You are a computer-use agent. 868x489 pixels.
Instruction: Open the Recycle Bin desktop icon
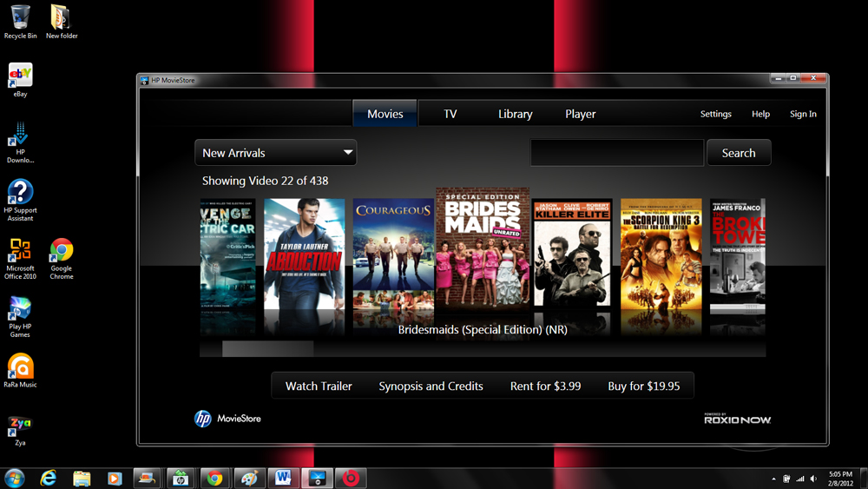(21, 22)
